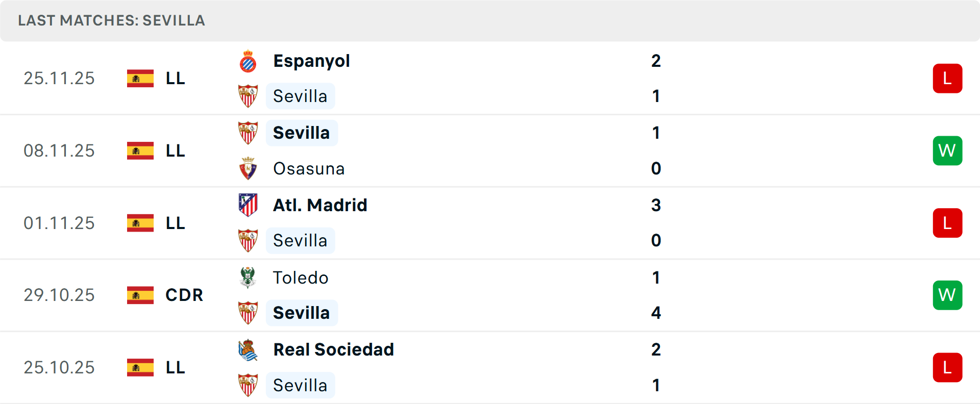This screenshot has width=980, height=404.
Task: Click the Toledo club crest
Action: [x=248, y=277]
